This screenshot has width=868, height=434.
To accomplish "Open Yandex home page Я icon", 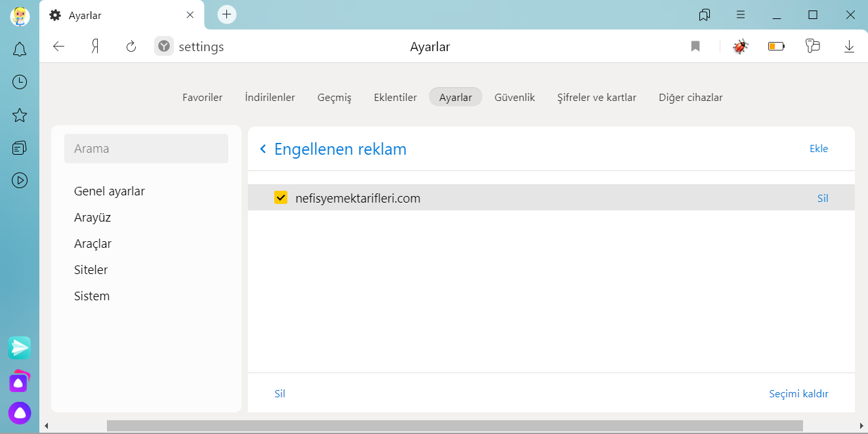I will point(95,47).
